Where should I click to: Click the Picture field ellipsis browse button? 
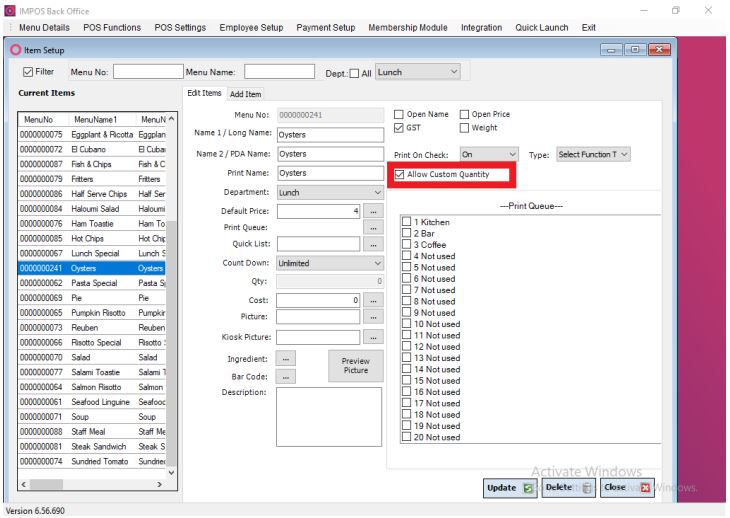point(374,317)
